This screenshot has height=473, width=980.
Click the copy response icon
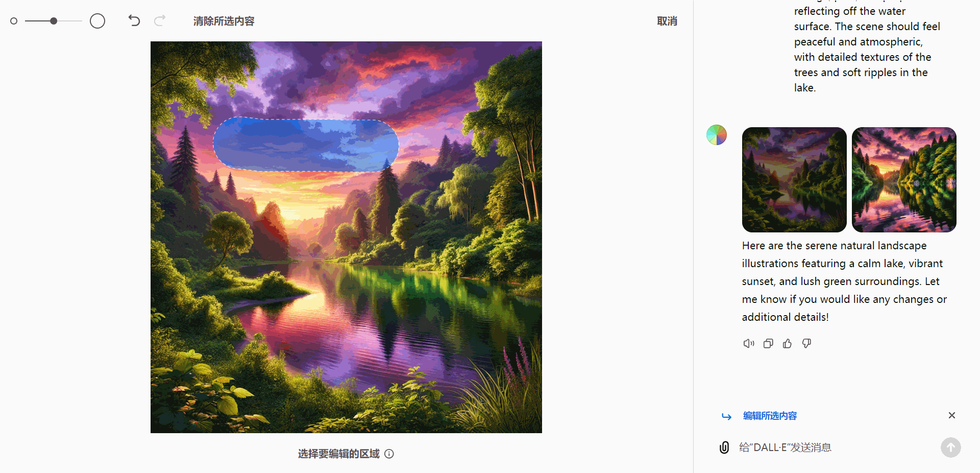coord(768,344)
